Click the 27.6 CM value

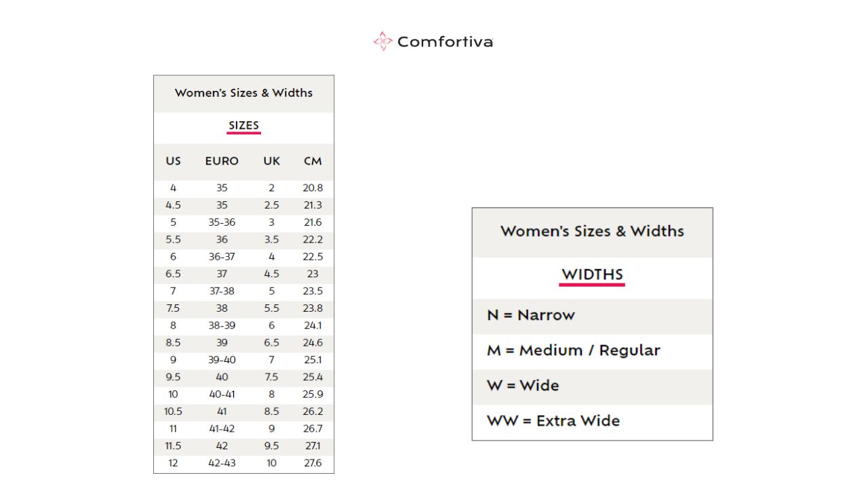313,464
